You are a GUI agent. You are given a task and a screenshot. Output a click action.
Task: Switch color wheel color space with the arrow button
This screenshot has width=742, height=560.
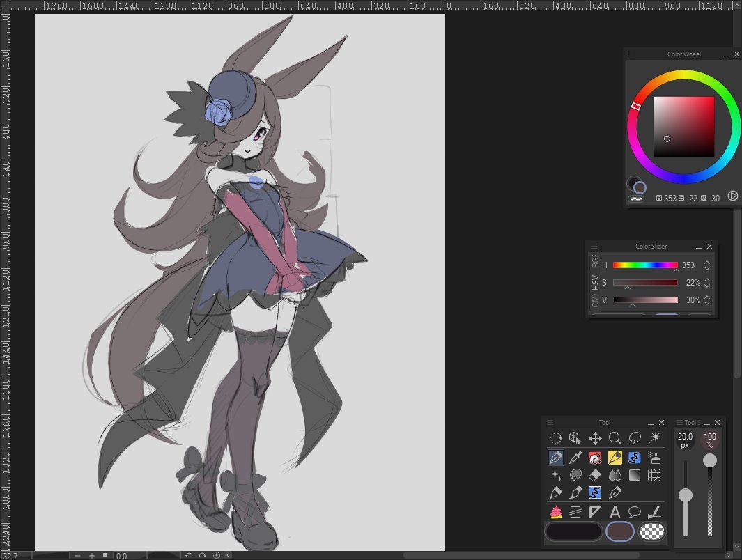click(x=732, y=196)
